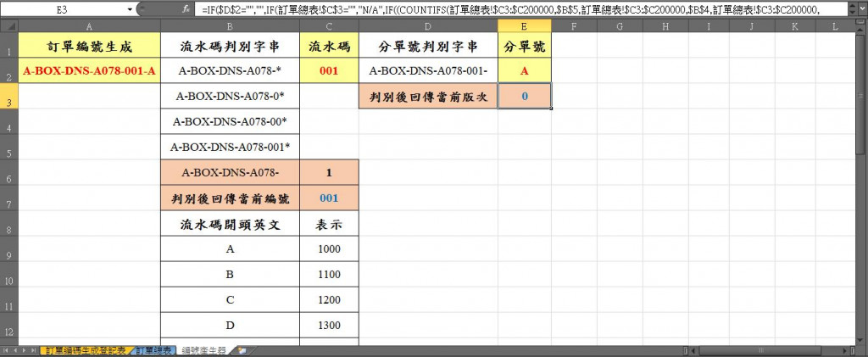Select highlighted column E header
Screen dimensions: 868x357
coord(524,26)
